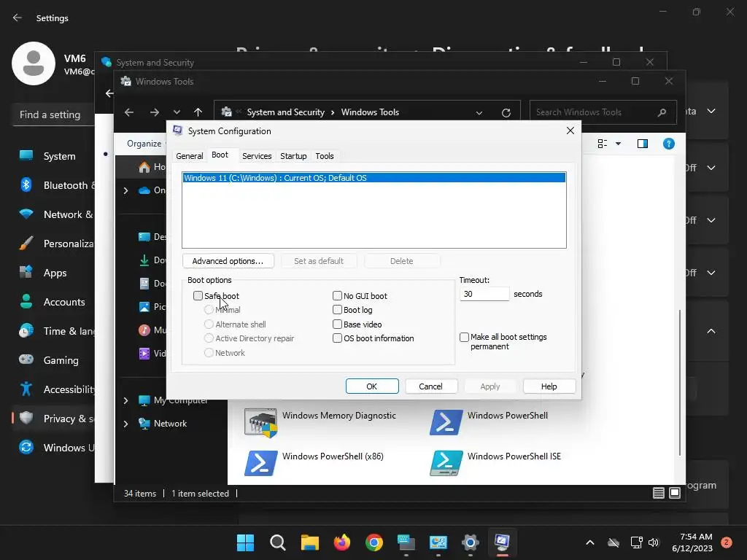
Task: Enable OS boot information checkbox
Action: [x=337, y=338]
